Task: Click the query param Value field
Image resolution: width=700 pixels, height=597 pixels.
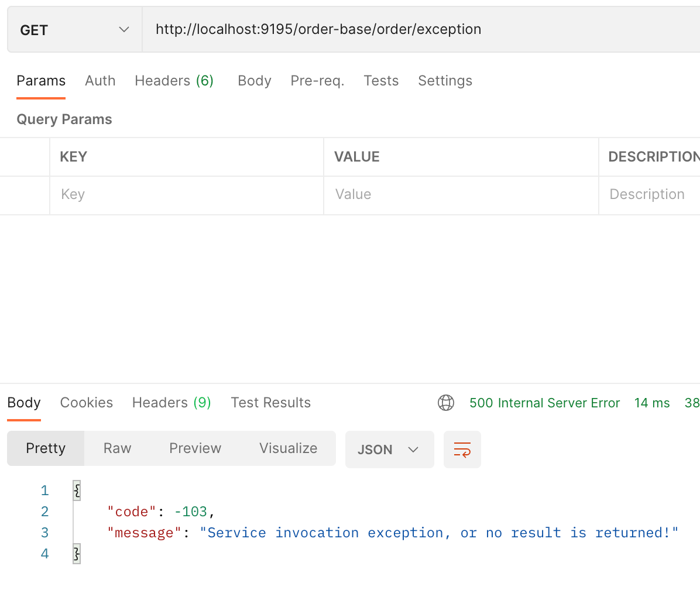Action: tap(461, 195)
